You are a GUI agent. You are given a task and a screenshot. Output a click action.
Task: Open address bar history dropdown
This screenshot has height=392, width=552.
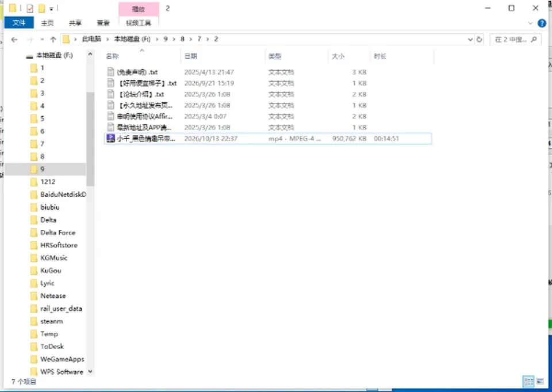[470, 40]
